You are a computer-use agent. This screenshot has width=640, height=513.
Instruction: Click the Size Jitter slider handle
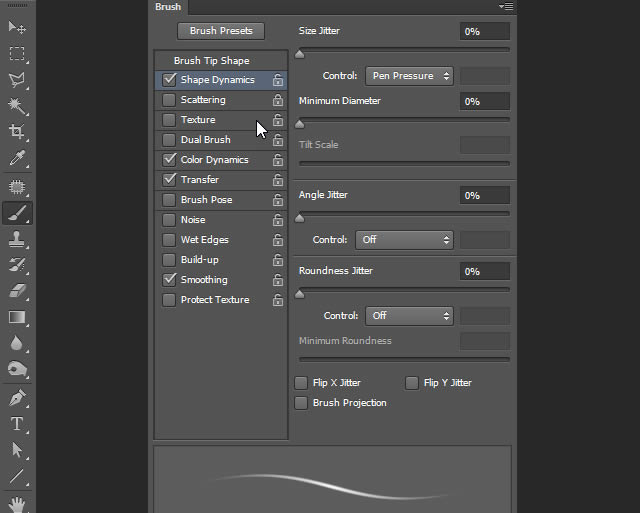300,54
